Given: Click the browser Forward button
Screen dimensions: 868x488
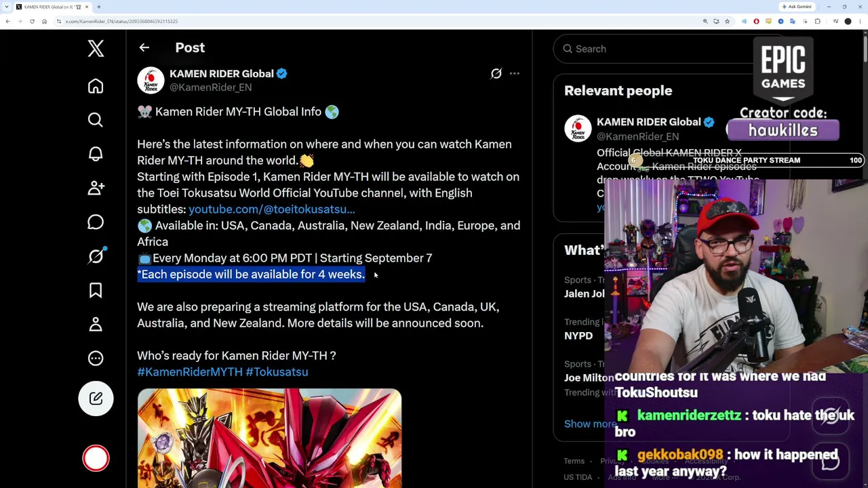Looking at the screenshot, I should [20, 22].
